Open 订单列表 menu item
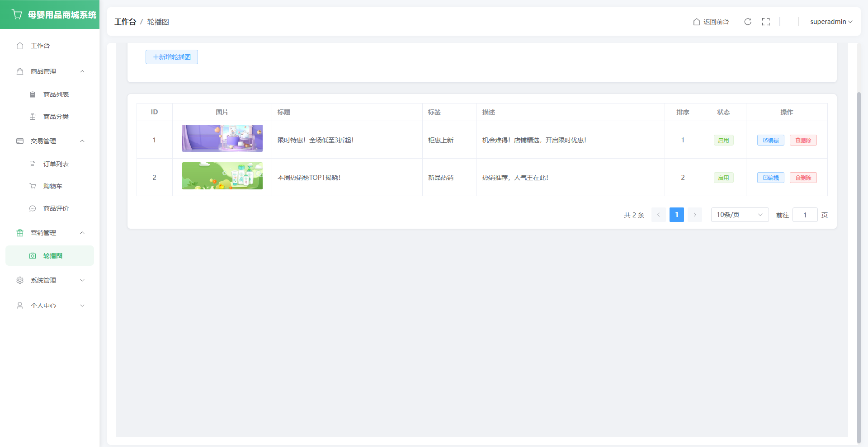The height and width of the screenshot is (447, 868). click(x=56, y=164)
